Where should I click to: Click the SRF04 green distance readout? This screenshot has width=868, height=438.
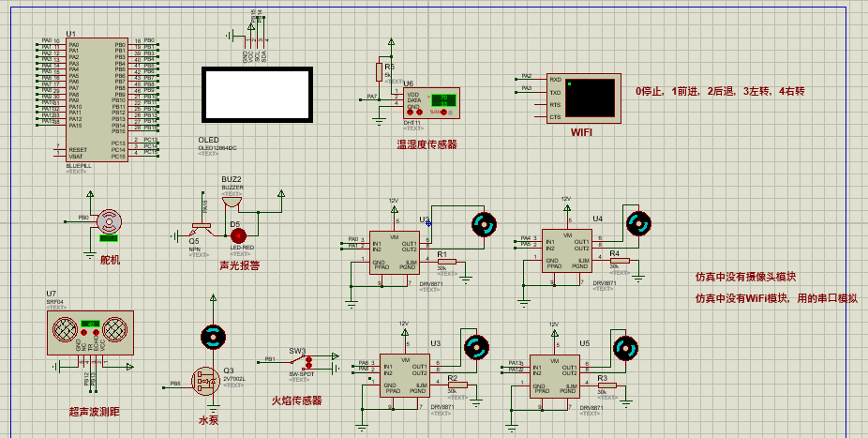90,324
